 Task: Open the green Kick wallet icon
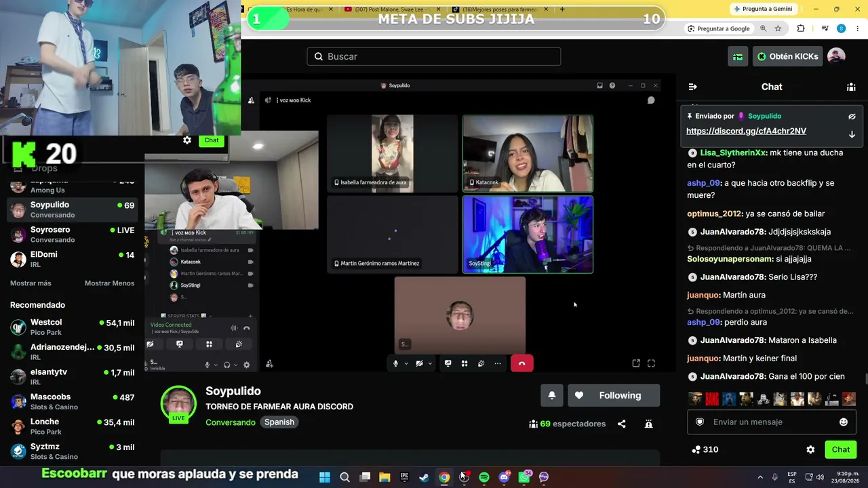pos(738,56)
